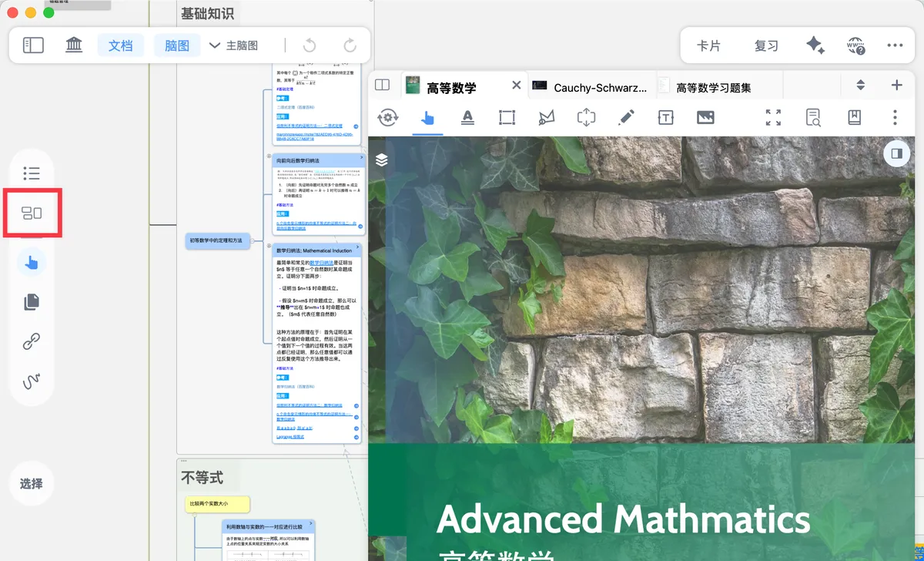Choose the freehand lasso tool in sidebar

(32, 381)
